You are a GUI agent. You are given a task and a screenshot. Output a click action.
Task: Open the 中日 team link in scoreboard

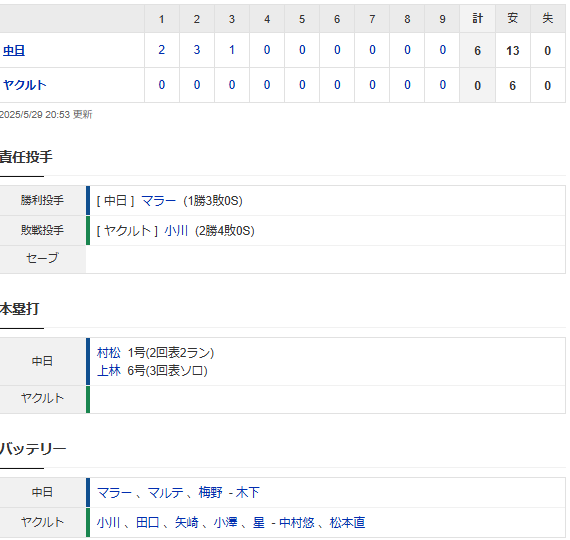(x=14, y=51)
